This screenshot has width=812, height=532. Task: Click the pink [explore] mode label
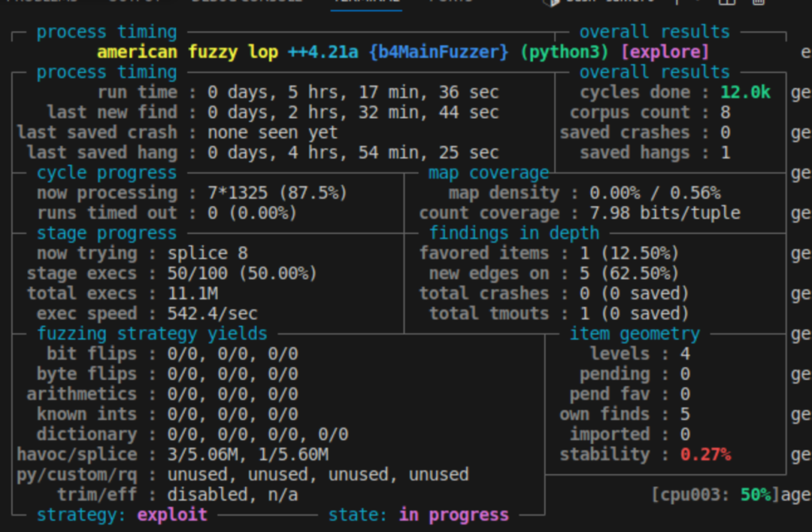tap(665, 52)
